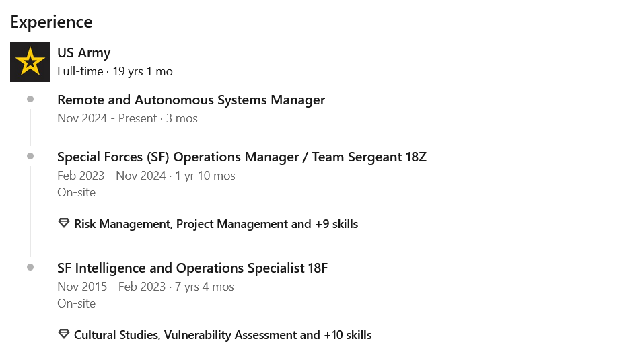This screenshot has width=644, height=360.
Task: Click the Remote and Autonomous Systems Manager title
Action: click(x=191, y=100)
